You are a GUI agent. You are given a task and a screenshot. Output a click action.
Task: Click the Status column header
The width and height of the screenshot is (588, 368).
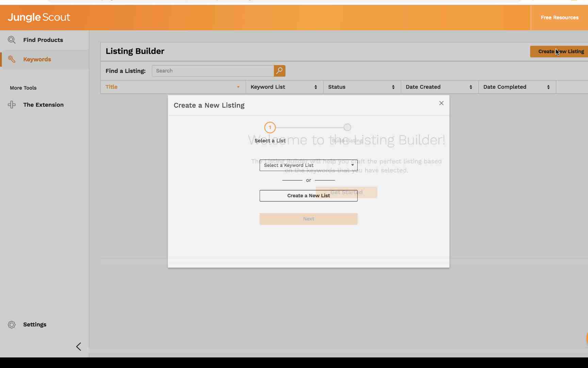[x=362, y=87]
